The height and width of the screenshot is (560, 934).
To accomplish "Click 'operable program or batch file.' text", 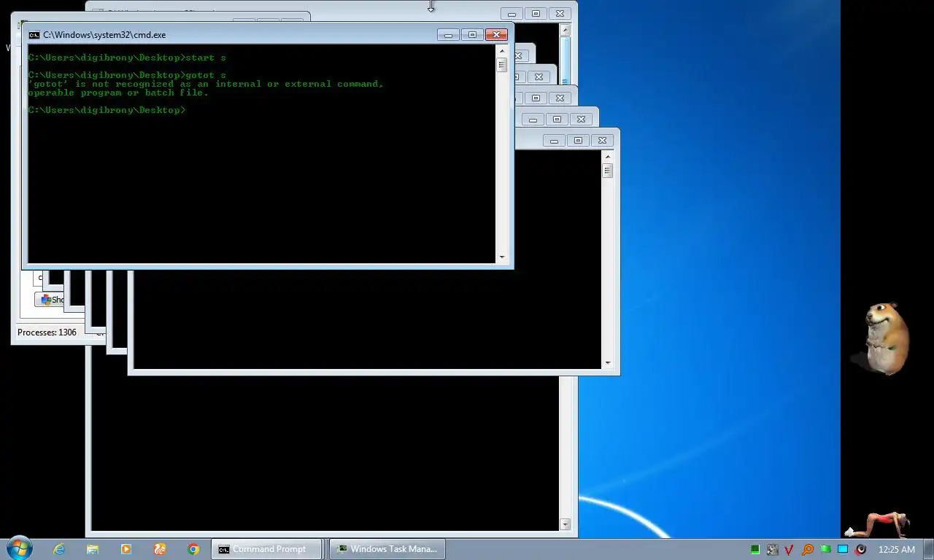I will [x=118, y=93].
